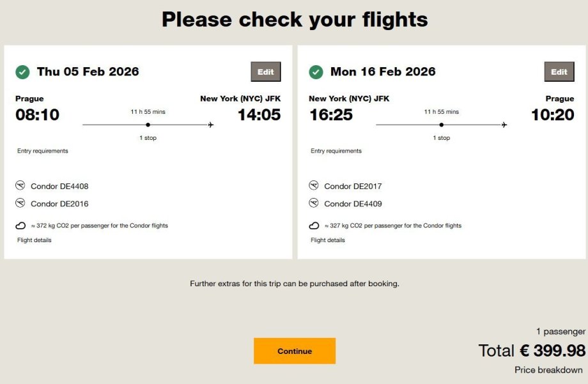Click the Condor logo next to DE4409

pyautogui.click(x=314, y=204)
